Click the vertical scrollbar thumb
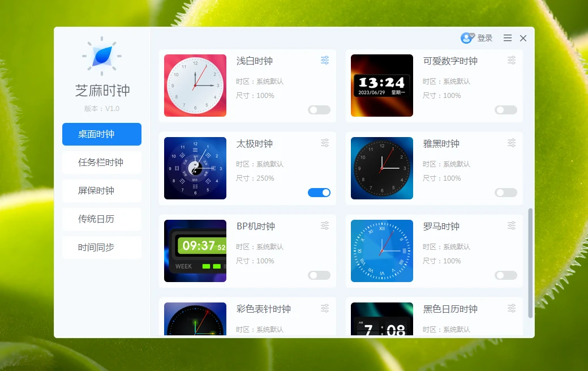 coord(530,263)
